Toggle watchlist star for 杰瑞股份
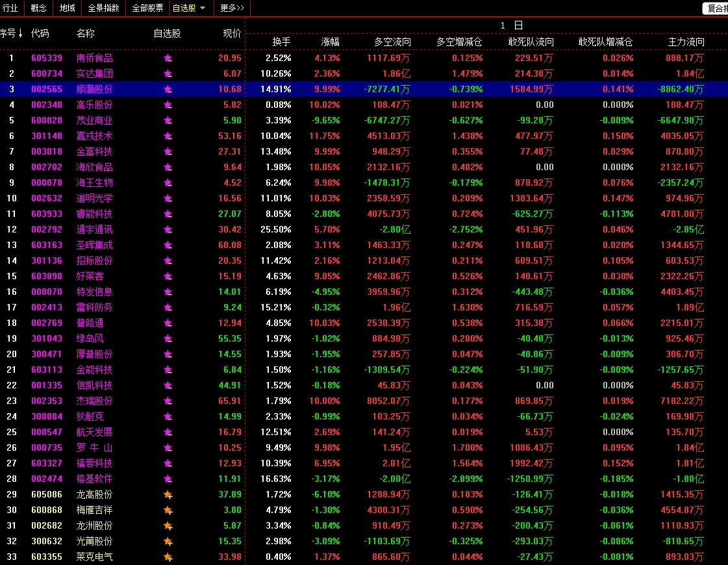This screenshot has width=728, height=565. 168,401
